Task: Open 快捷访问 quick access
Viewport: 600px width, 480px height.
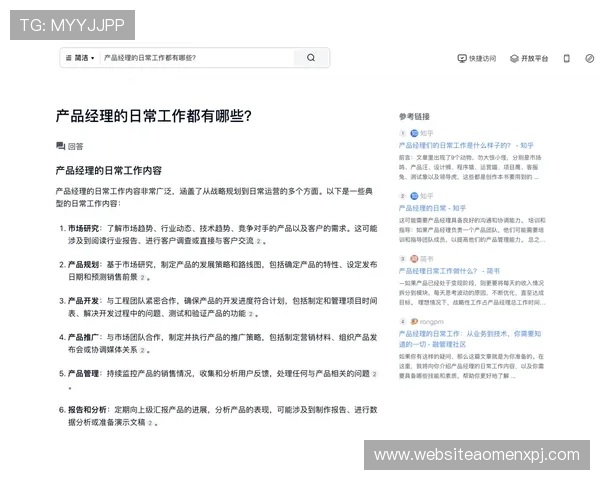Action: coord(477,58)
